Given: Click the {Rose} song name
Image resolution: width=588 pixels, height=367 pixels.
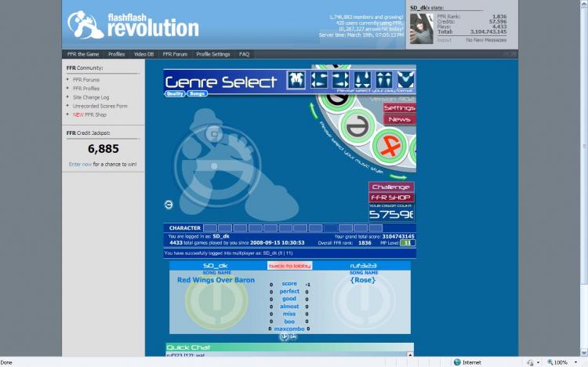Looking at the screenshot, I should tap(363, 280).
